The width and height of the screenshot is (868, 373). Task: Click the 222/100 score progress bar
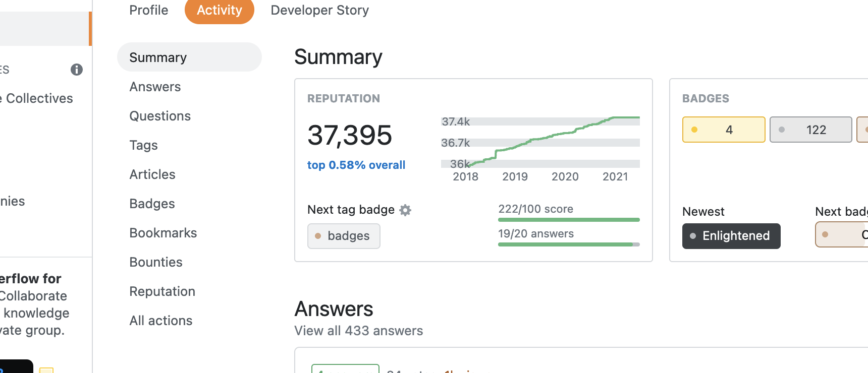click(x=569, y=220)
